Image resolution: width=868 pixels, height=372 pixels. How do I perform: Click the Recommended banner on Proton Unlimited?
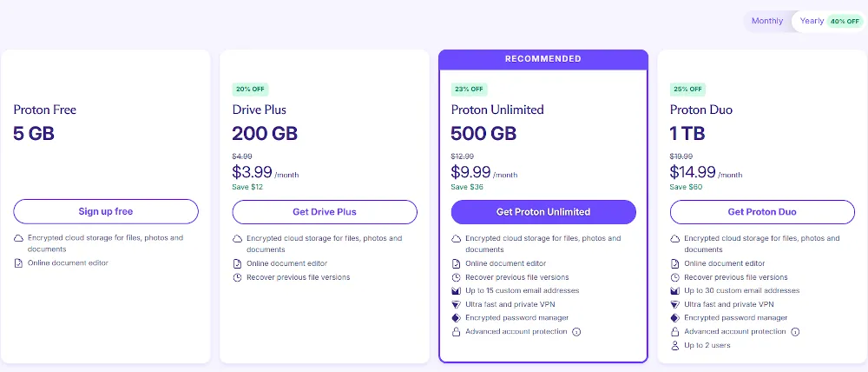click(543, 59)
